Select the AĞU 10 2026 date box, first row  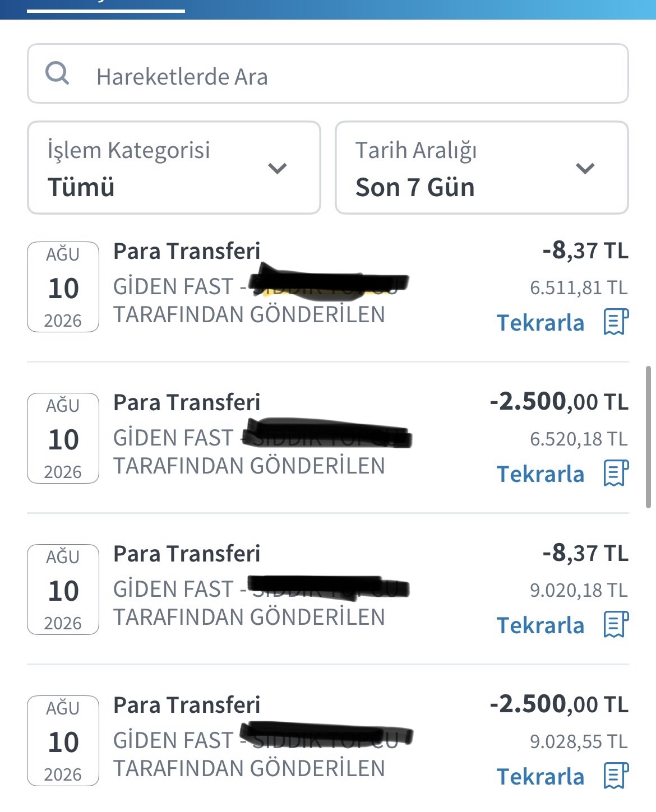coord(63,287)
